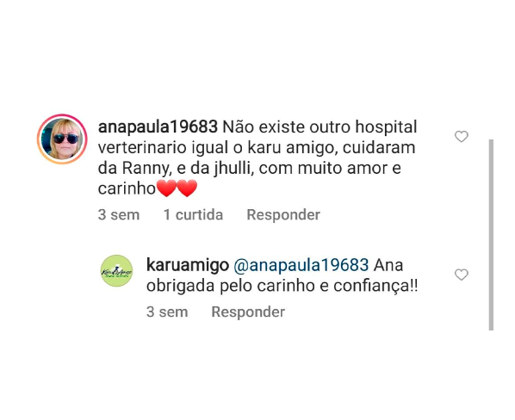Open anapaula19683's profile picture with story ring
Image resolution: width=515 pixels, height=420 pixels.
click(62, 139)
